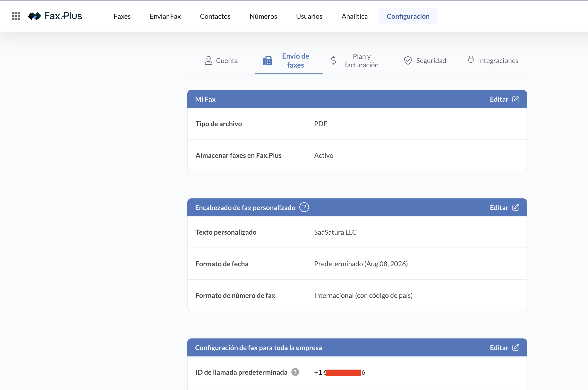This screenshot has height=390, width=588.
Task: Click the plug icon next to Integraciones
Action: (x=471, y=61)
